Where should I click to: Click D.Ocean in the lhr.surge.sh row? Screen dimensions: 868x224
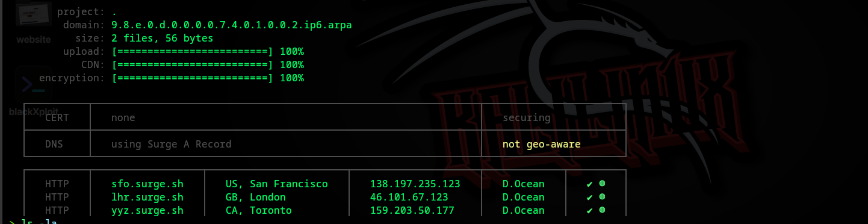(x=524, y=198)
